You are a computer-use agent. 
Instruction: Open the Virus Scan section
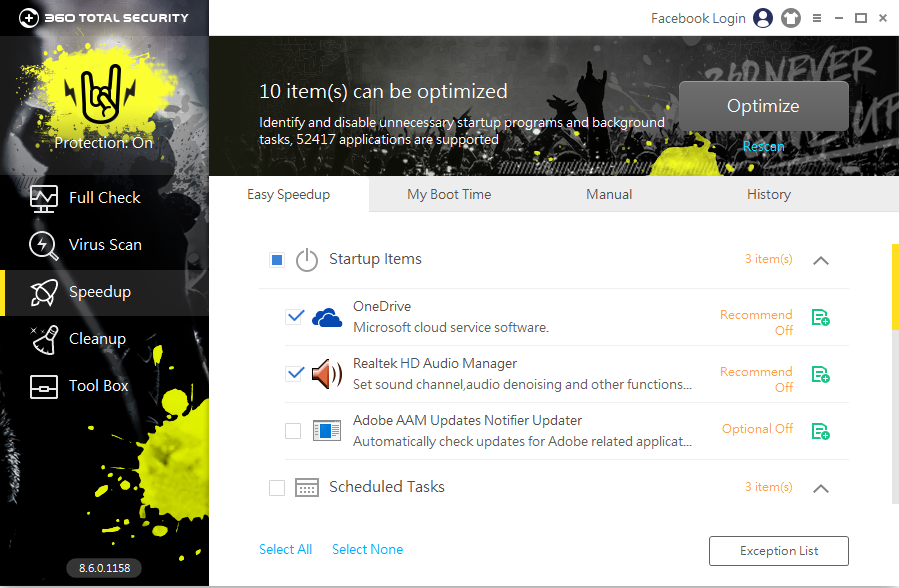coord(104,245)
